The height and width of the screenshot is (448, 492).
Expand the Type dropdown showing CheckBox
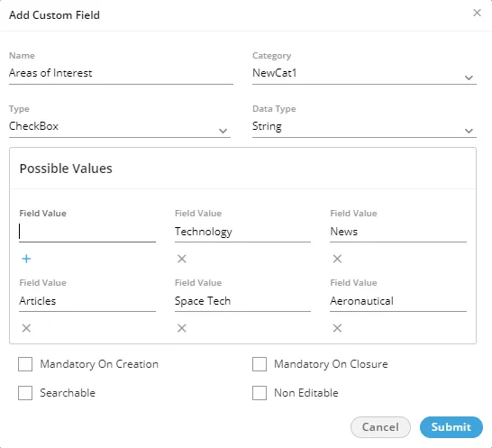coord(120,127)
